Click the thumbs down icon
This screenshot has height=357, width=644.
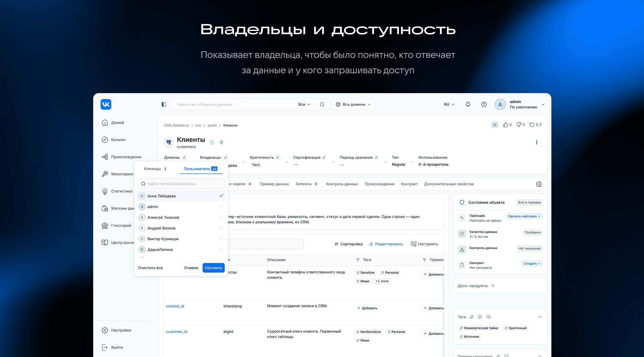[x=519, y=125]
